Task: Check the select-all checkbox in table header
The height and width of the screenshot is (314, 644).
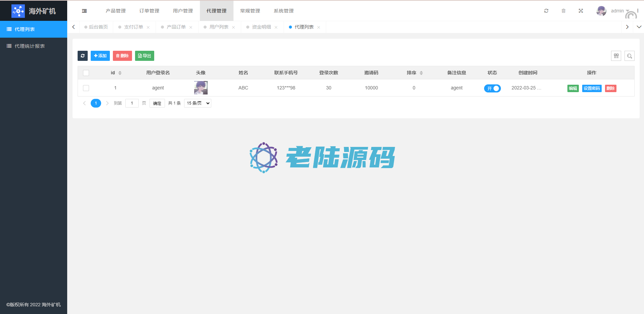Action: coord(86,73)
